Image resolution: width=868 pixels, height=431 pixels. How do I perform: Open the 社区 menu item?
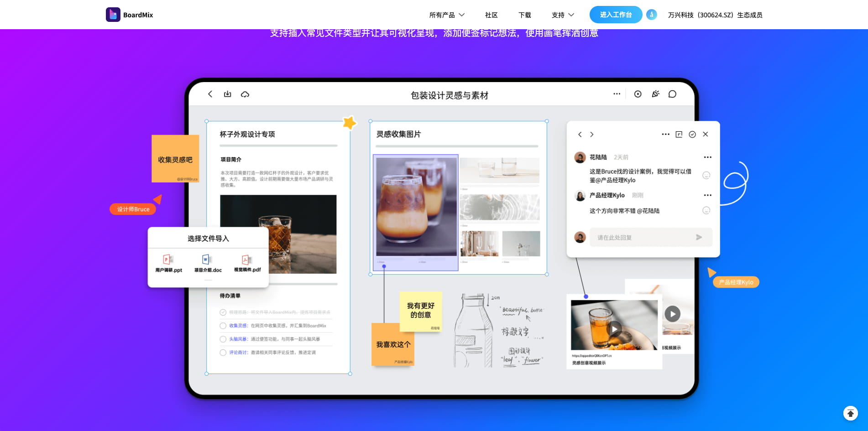click(x=491, y=15)
